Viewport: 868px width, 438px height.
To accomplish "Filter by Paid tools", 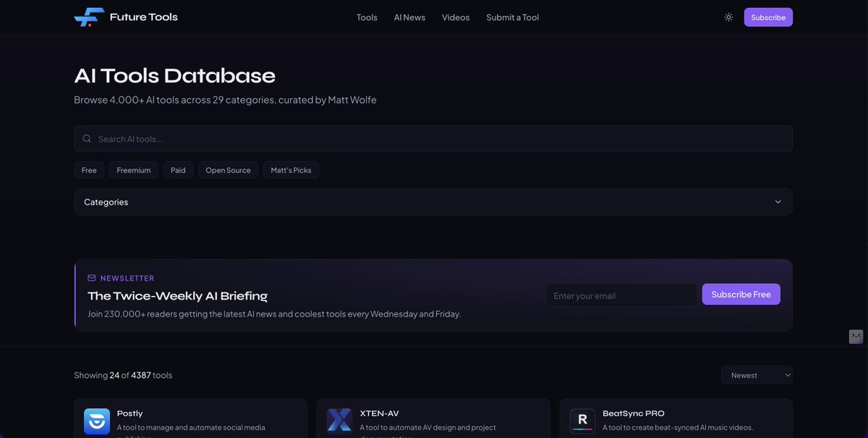I will coord(178,170).
